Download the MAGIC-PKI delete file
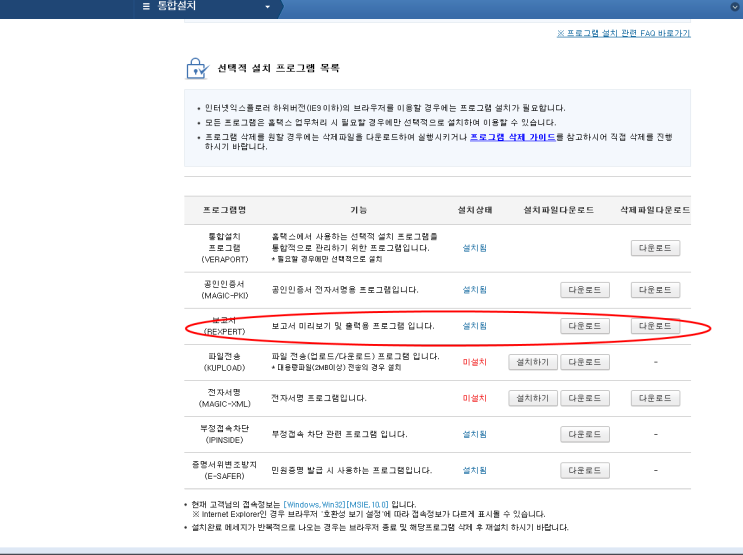 coord(655,290)
